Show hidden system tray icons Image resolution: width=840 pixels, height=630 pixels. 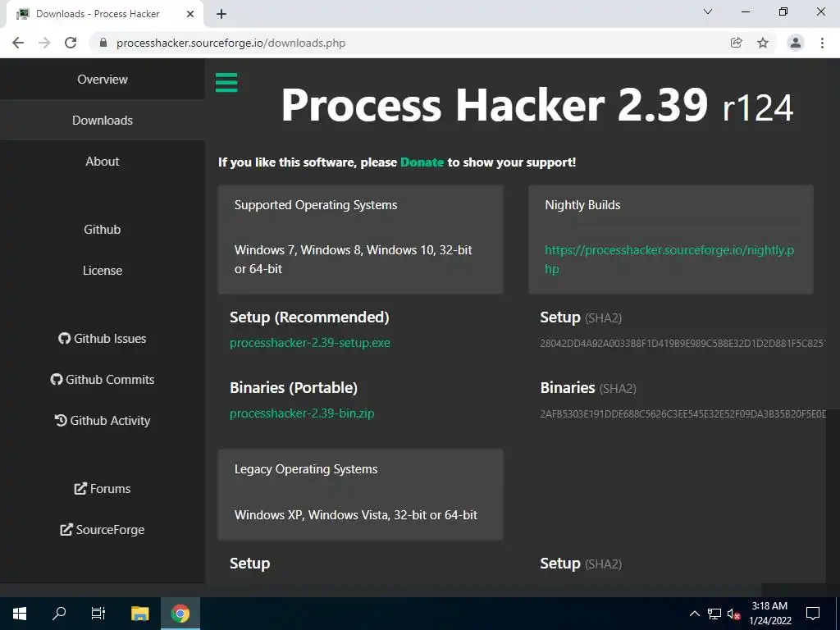click(x=694, y=614)
